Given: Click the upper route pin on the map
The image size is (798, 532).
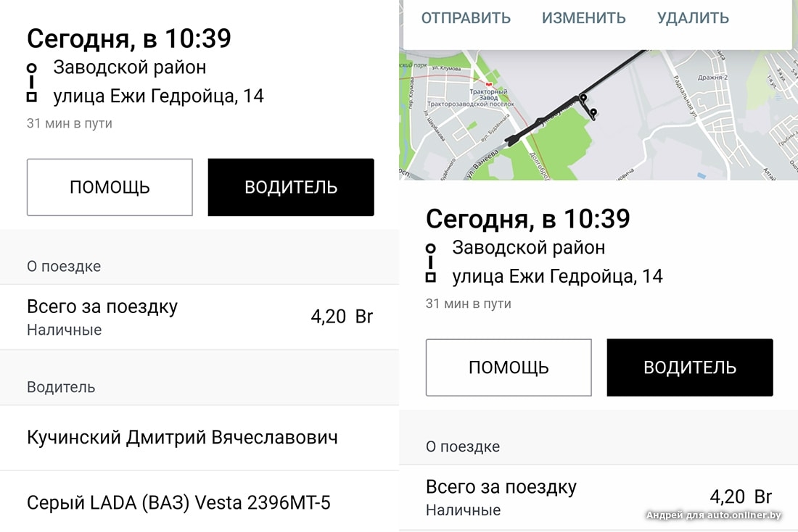Looking at the screenshot, I should pyautogui.click(x=583, y=97).
